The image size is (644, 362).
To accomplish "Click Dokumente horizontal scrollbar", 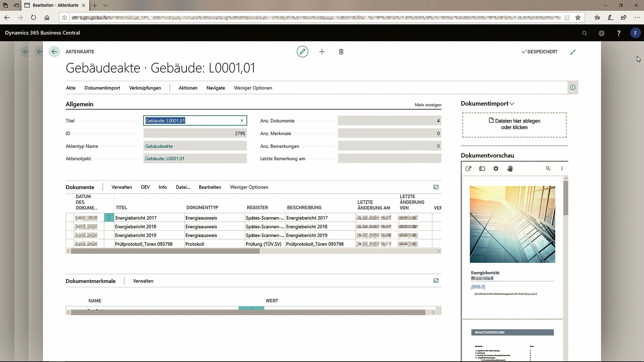I will (x=165, y=251).
